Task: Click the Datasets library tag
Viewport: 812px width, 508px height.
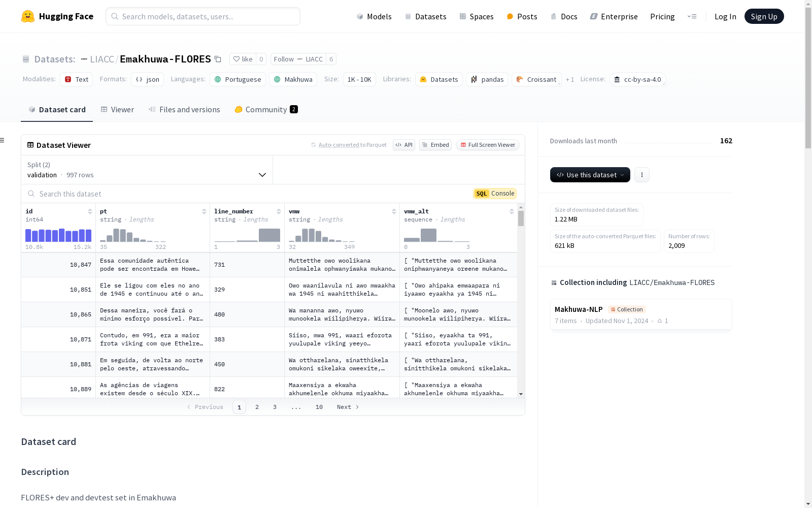Action: [439, 79]
